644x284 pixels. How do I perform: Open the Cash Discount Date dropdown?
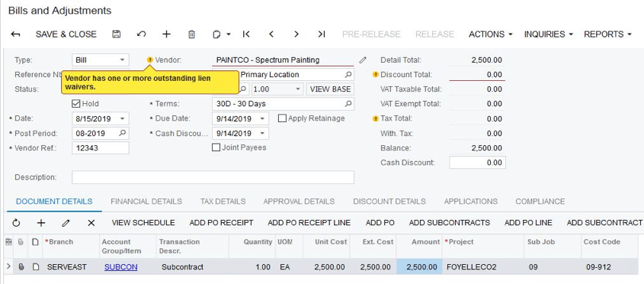[x=262, y=134]
